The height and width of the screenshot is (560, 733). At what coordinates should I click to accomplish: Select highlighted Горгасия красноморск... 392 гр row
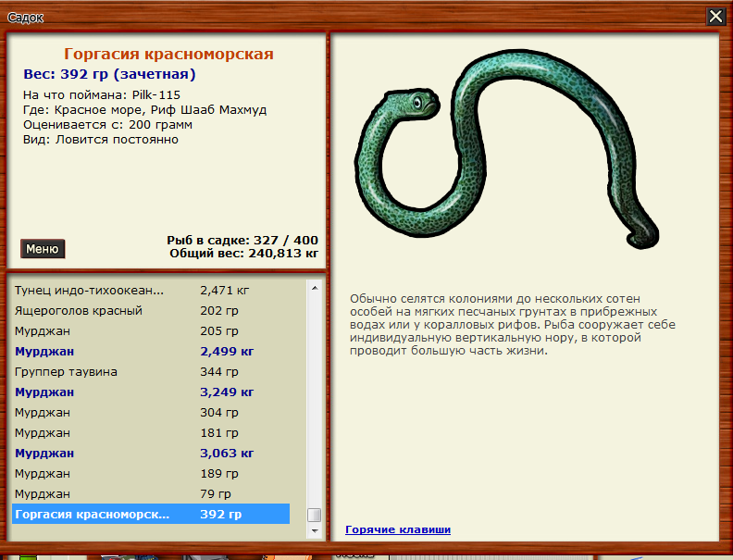tap(151, 515)
